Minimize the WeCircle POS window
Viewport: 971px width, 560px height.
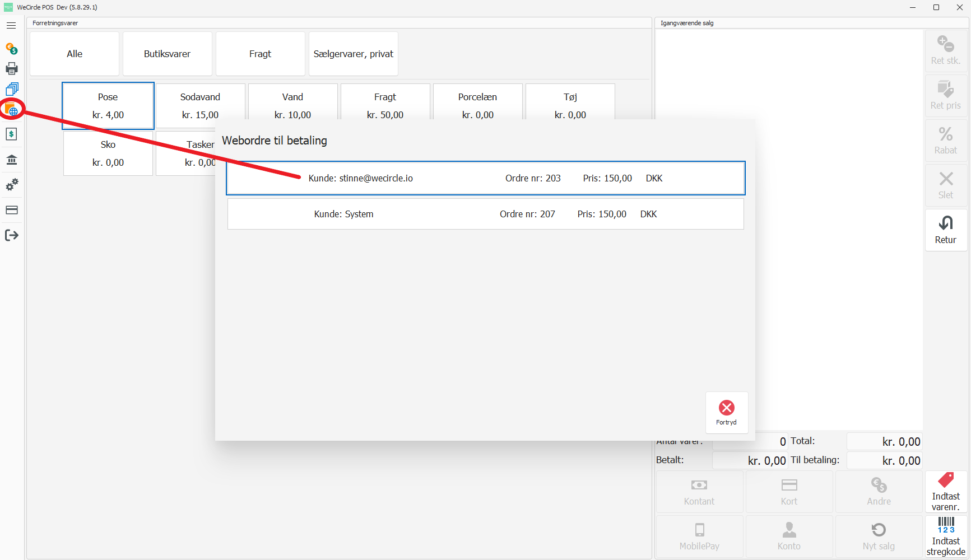[x=913, y=7]
